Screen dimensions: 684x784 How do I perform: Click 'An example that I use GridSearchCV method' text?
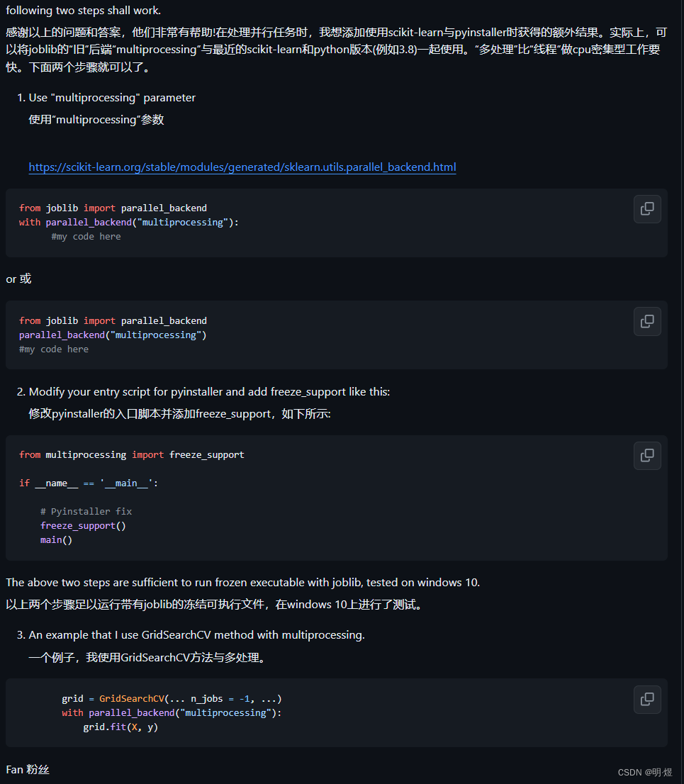[196, 635]
